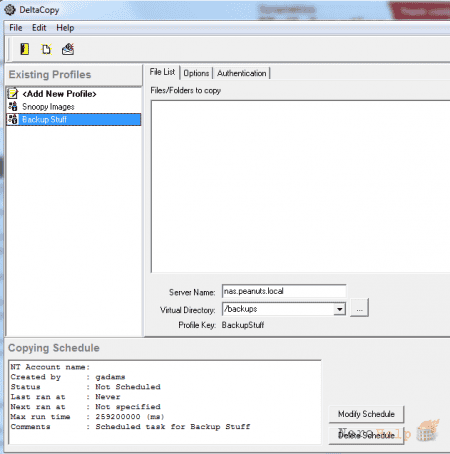The height and width of the screenshot is (454, 450).
Task: Click the Snoopy Images profile icon
Action: click(x=13, y=107)
